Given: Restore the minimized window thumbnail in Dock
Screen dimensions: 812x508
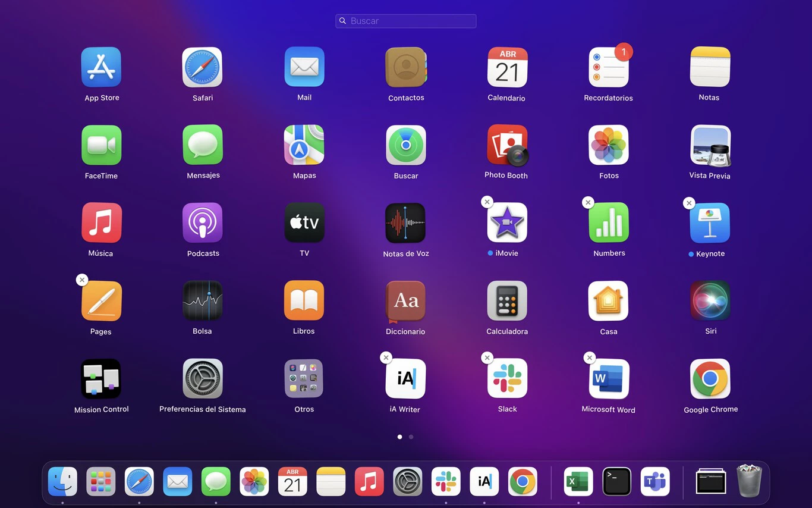Looking at the screenshot, I should 711,481.
